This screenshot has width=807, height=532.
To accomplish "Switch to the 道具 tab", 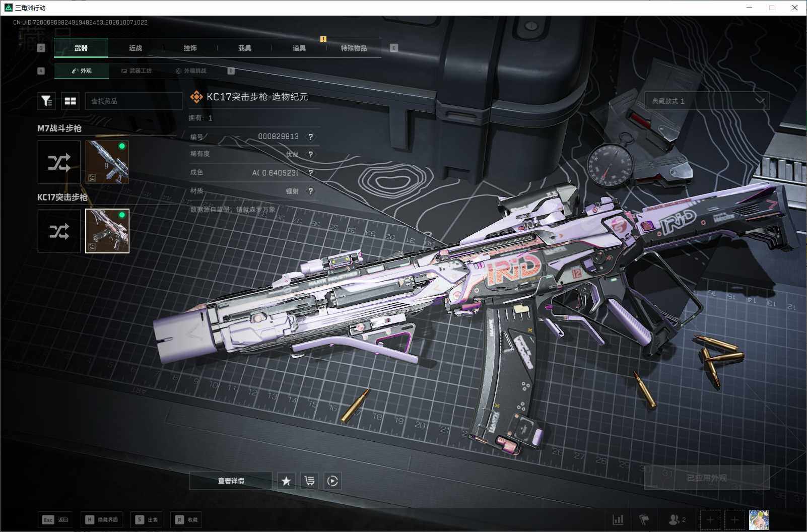I will [x=299, y=48].
